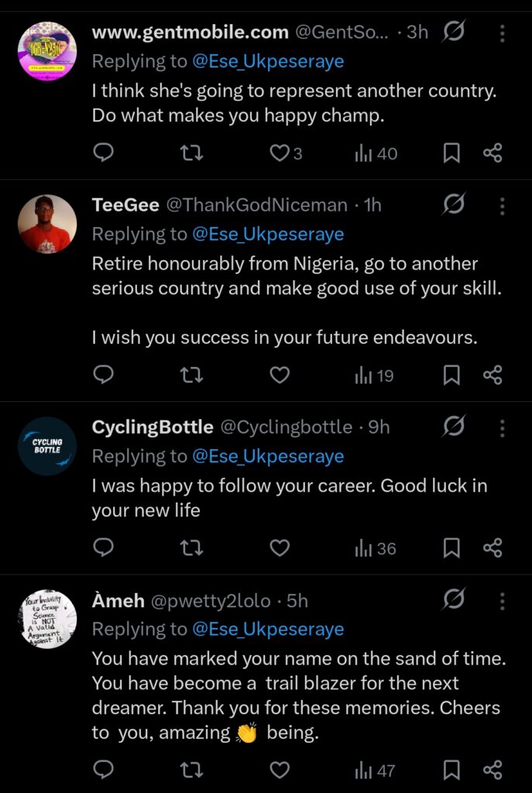532x793 pixels.
Task: Like Àmeh's trail blazer tweet
Action: [x=280, y=770]
